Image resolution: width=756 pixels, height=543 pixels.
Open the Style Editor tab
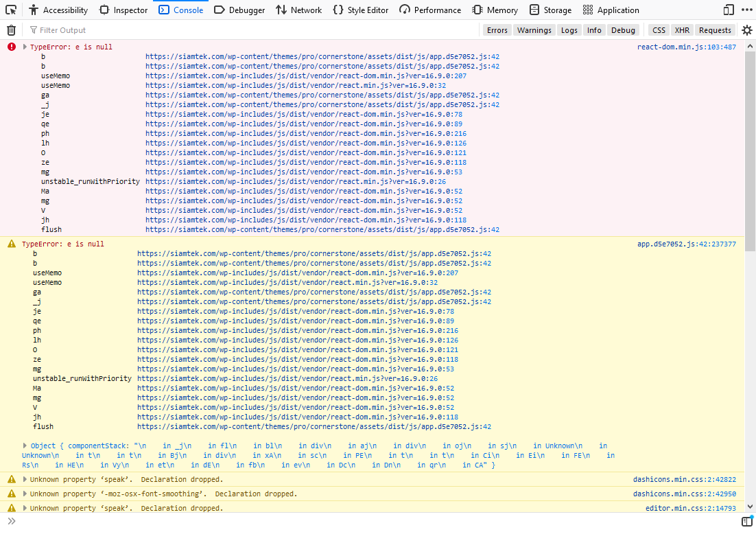point(361,10)
